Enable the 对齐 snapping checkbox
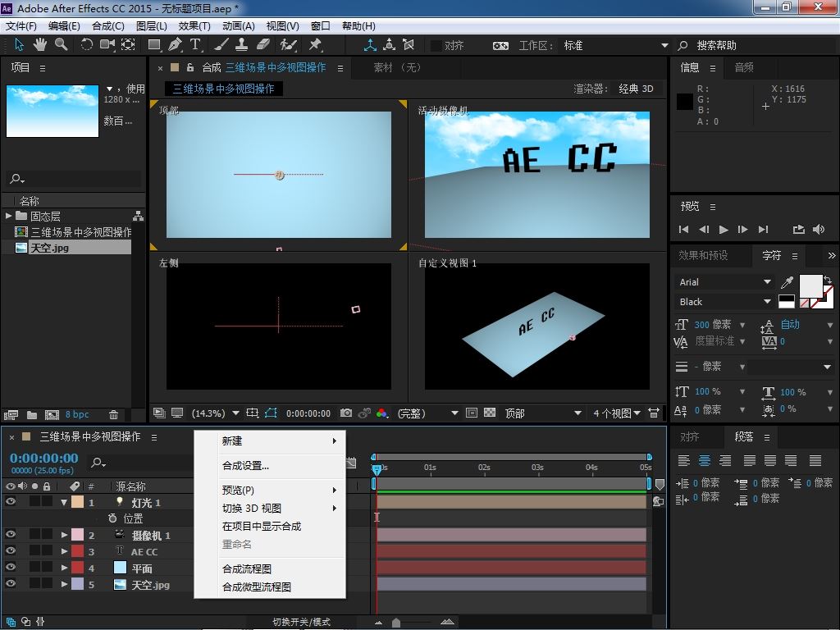 click(436, 46)
